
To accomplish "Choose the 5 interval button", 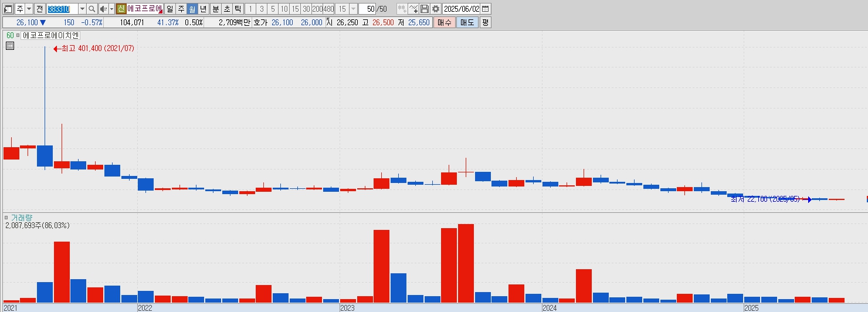I will 272,9.
